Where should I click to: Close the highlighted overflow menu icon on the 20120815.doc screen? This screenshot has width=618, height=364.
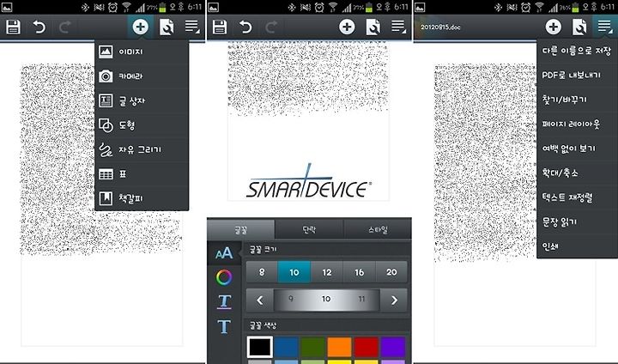[x=604, y=27]
